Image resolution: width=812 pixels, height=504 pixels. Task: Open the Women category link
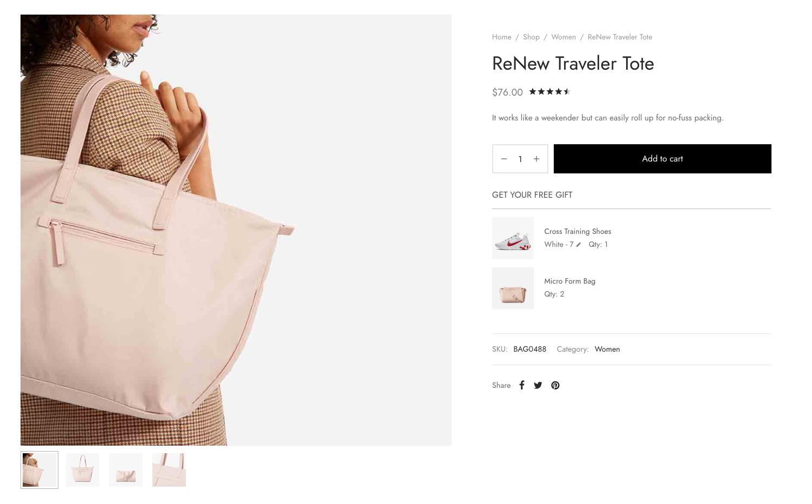(607, 350)
